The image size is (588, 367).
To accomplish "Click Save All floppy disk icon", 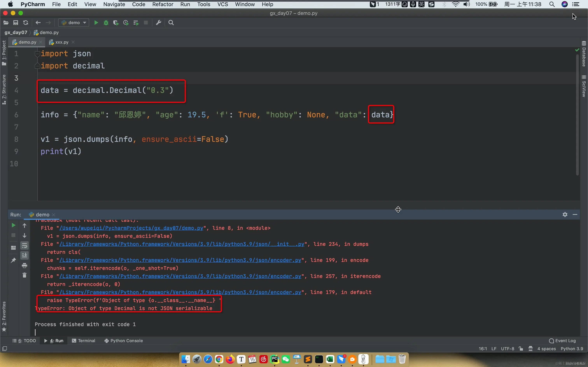I will click(16, 23).
